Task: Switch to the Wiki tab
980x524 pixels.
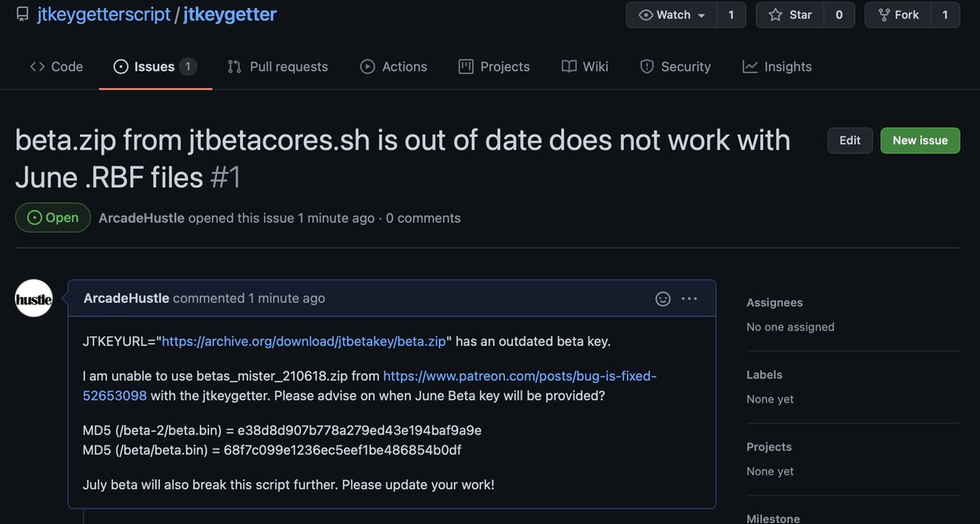Action: tap(585, 67)
